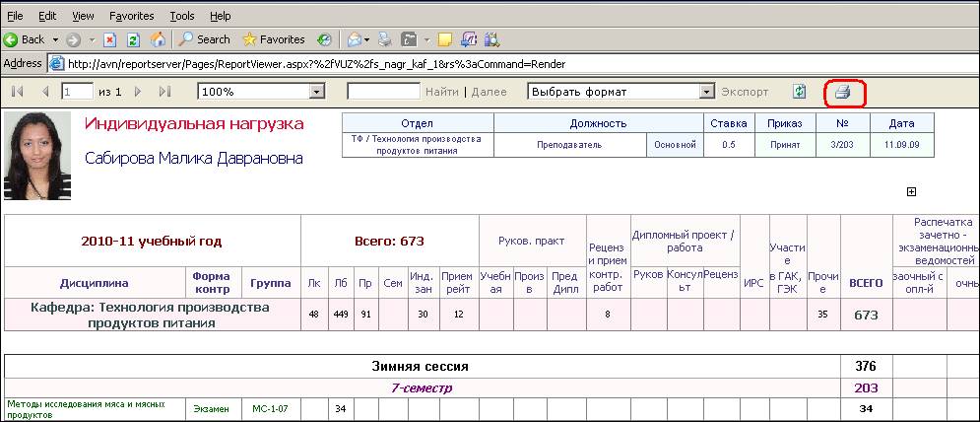Image resolution: width=980 pixels, height=422 pixels.
Task: Go to the Home page icon
Action: (159, 39)
